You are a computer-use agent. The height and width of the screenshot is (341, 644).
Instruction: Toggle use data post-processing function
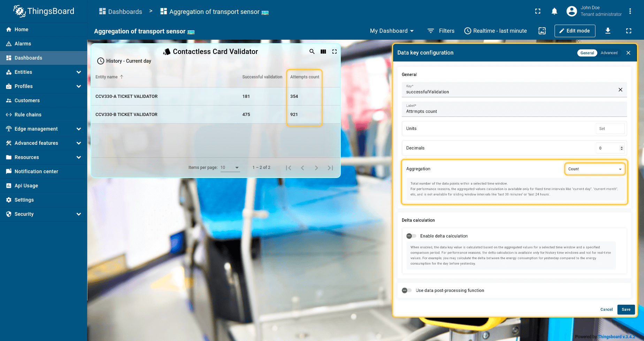(407, 290)
